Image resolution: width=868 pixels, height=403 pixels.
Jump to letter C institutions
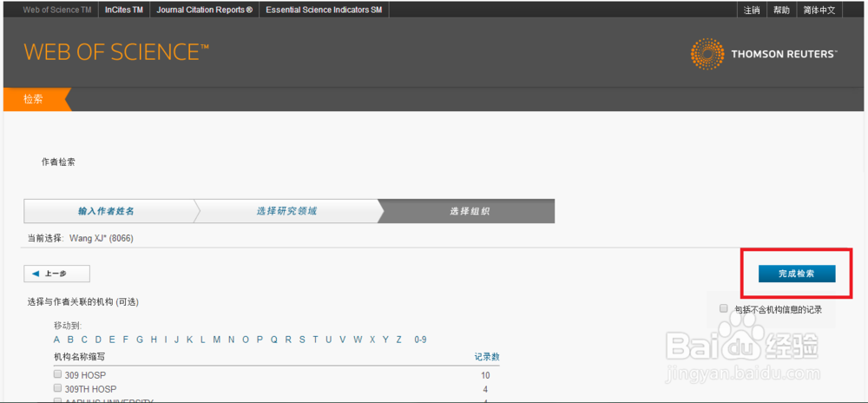pos(85,340)
